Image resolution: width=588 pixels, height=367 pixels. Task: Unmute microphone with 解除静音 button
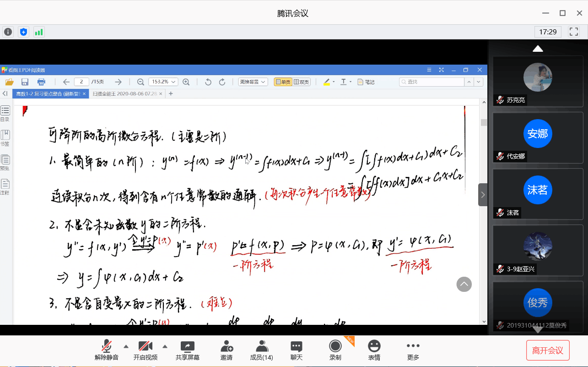coord(107,350)
